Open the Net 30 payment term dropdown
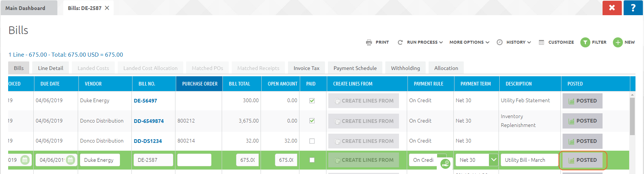Viewport: 644px width, 174px height. tap(493, 160)
